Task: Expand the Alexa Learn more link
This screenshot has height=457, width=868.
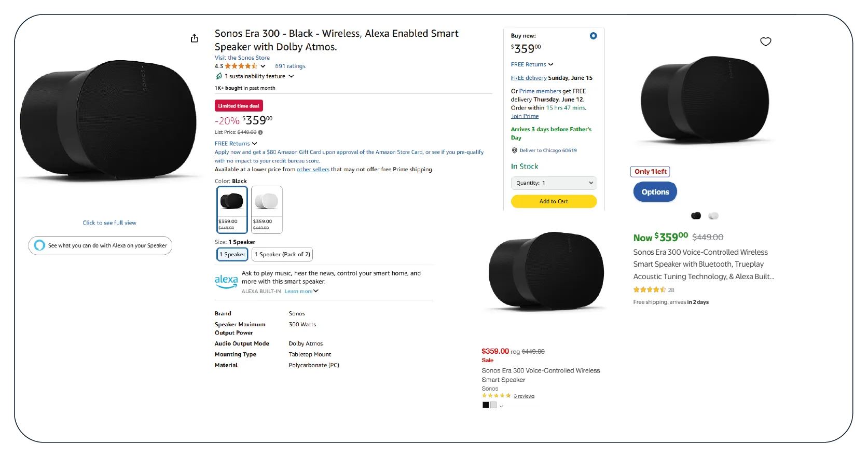Action: (301, 292)
